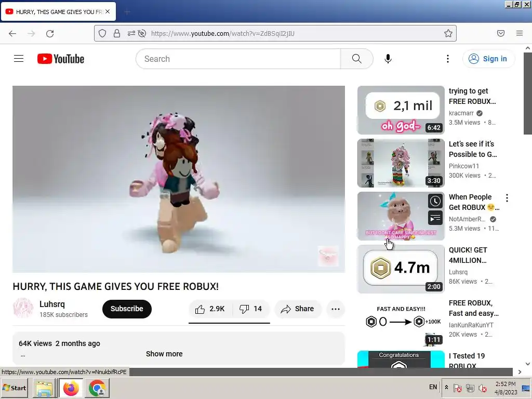The image size is (532, 399).
Task: Reload the page in Firefox
Action: tap(50, 33)
